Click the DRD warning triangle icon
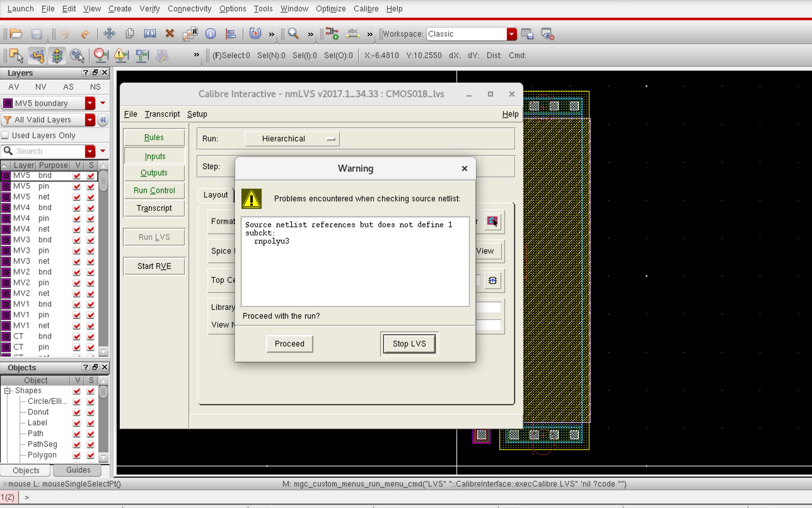Viewport: 812px width, 508px height. click(x=121, y=56)
